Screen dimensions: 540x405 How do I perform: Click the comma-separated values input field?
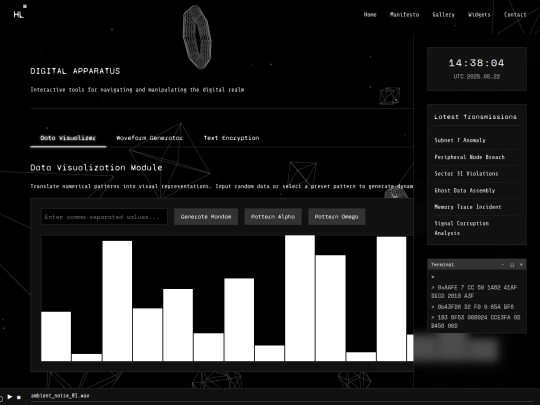[104, 217]
